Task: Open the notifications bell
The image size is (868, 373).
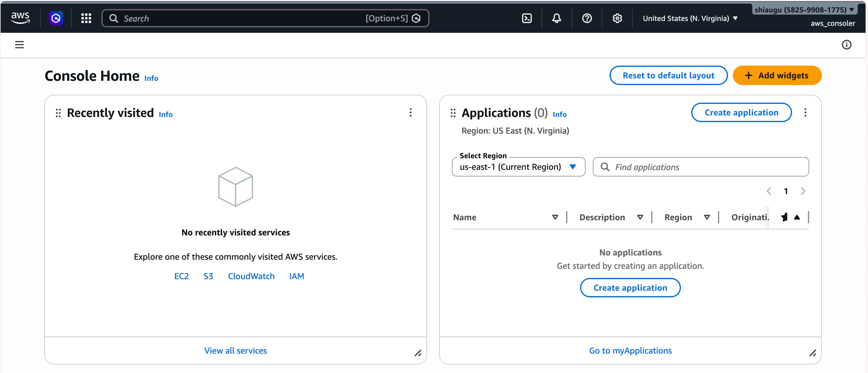Action: tap(557, 18)
